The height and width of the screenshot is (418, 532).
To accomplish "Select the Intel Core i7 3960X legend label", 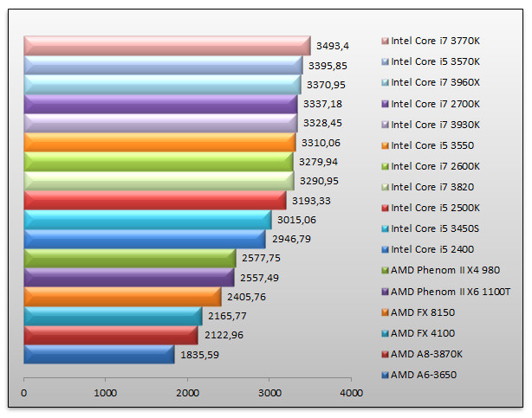I will pyautogui.click(x=435, y=82).
